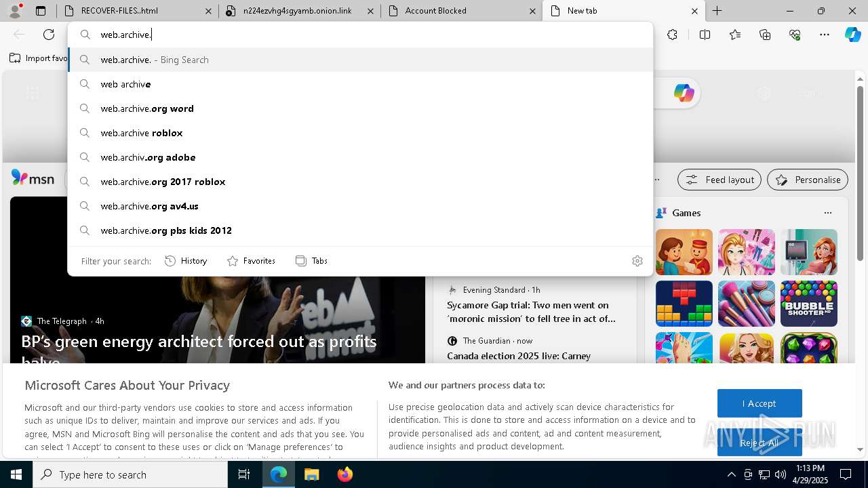868x488 pixels.
Task: Show hidden system tray icons
Action: pos(731,474)
